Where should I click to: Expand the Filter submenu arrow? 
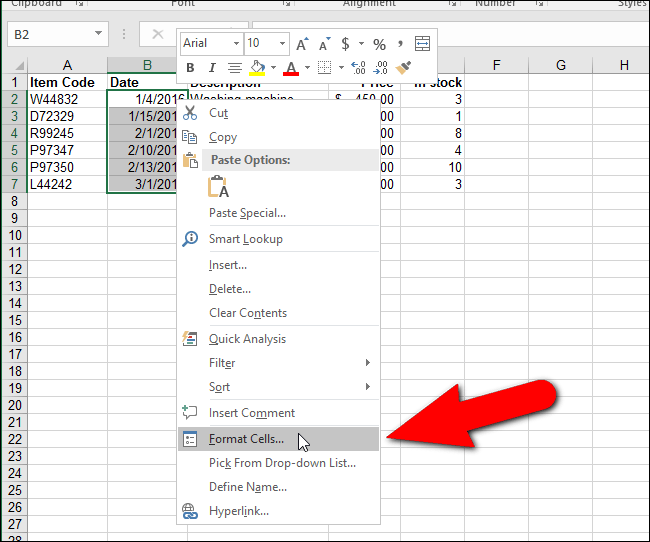point(368,362)
